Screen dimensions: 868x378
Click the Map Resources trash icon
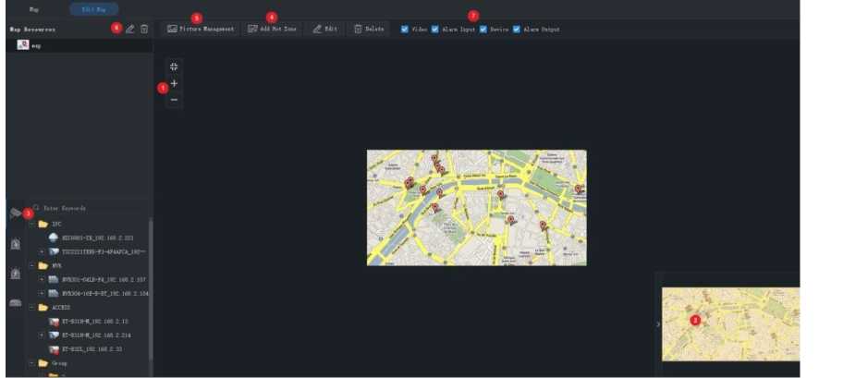[x=144, y=29]
